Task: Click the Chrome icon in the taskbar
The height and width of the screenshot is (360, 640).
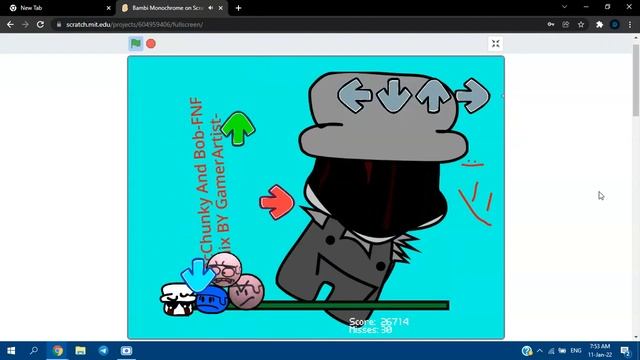Action: tap(58, 351)
